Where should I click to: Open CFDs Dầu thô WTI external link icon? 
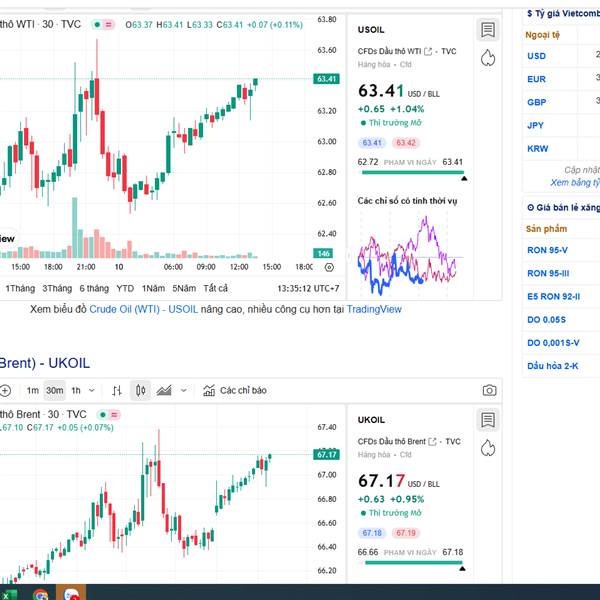[428, 51]
